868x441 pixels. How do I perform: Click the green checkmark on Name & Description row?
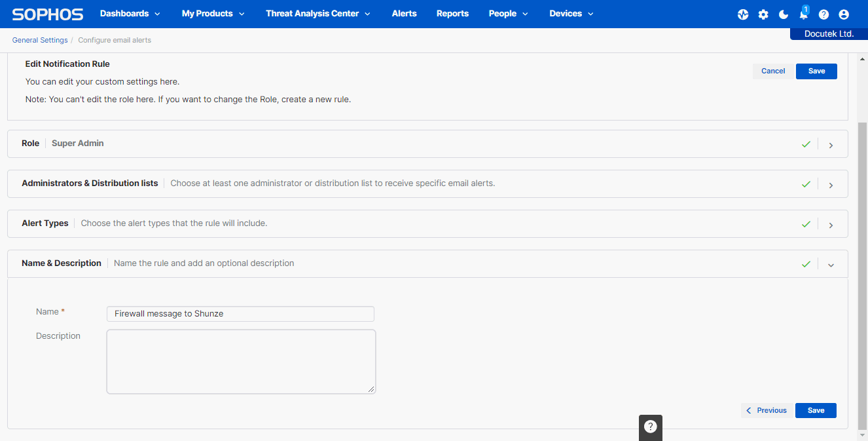(x=806, y=264)
